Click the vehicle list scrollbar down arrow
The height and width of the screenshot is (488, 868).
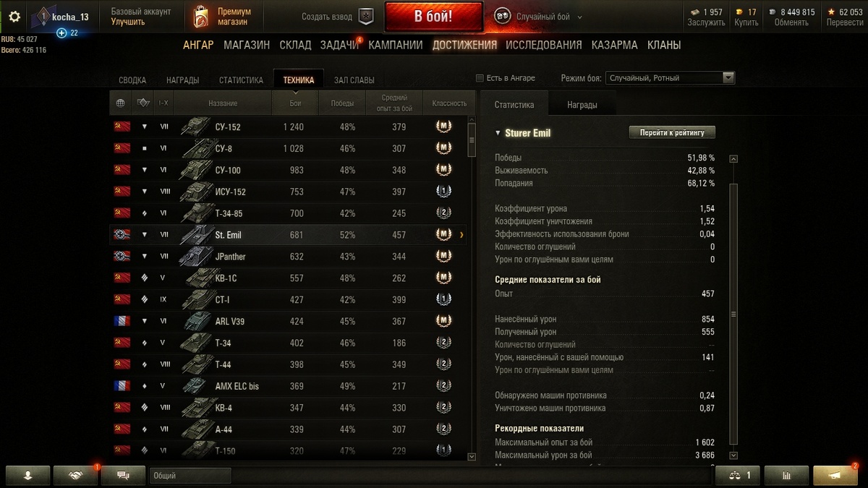(472, 456)
